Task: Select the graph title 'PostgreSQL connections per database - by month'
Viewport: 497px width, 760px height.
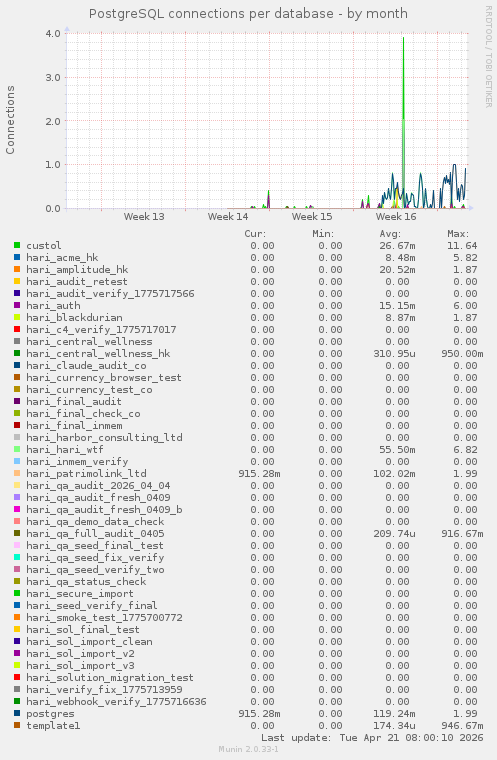Action: click(x=248, y=14)
